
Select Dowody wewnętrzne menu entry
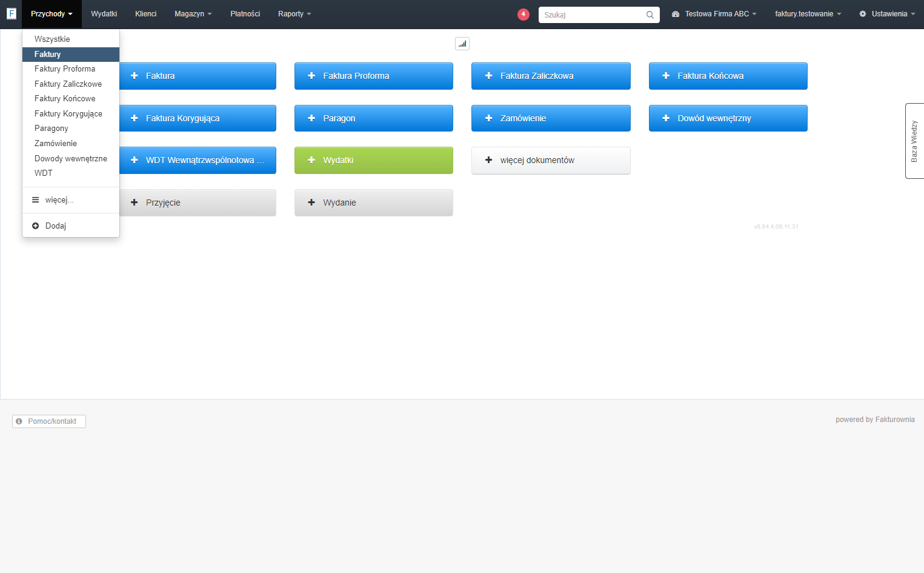tap(71, 158)
